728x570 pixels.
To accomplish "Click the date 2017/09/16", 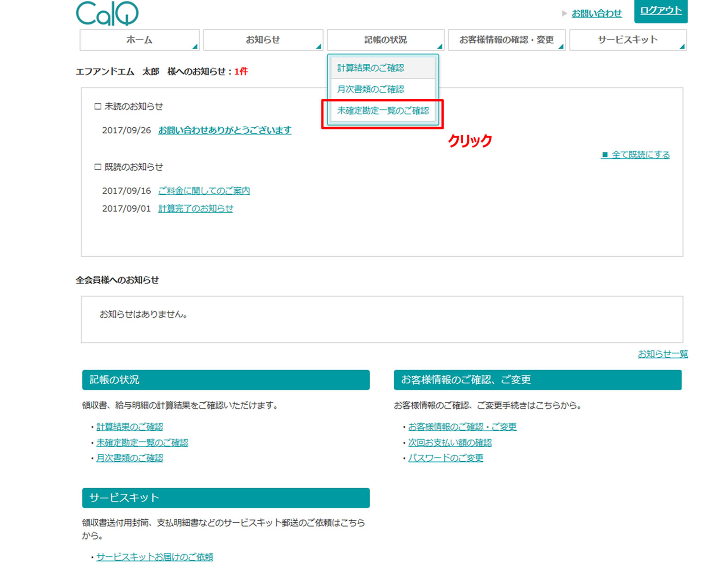I will pyautogui.click(x=127, y=191).
